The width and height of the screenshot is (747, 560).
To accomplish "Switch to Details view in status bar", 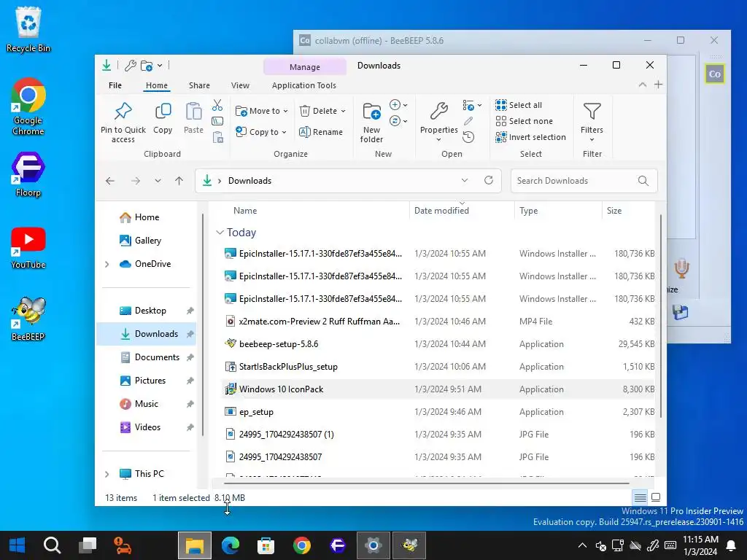I will pyautogui.click(x=640, y=497).
